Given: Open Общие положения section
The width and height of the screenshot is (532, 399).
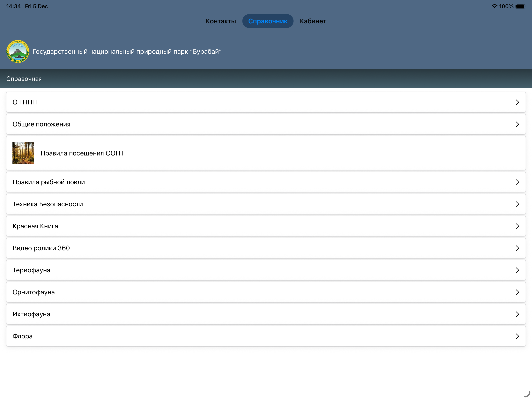Looking at the screenshot, I should (266, 124).
